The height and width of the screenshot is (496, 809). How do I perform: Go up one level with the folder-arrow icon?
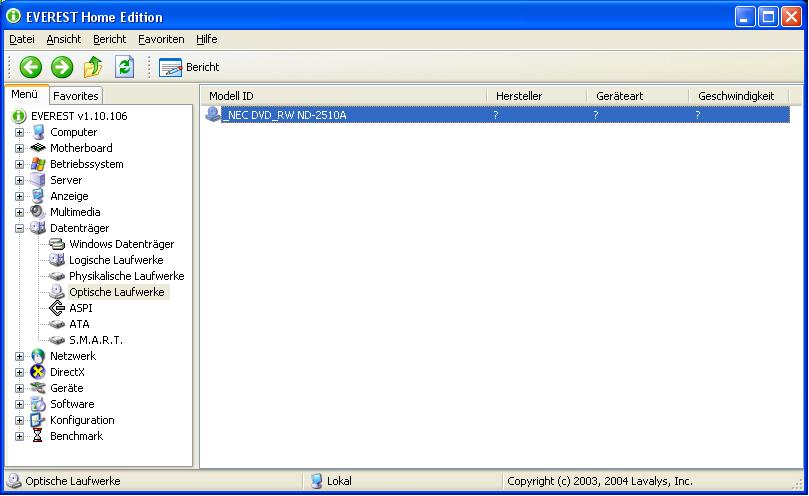pyautogui.click(x=93, y=67)
